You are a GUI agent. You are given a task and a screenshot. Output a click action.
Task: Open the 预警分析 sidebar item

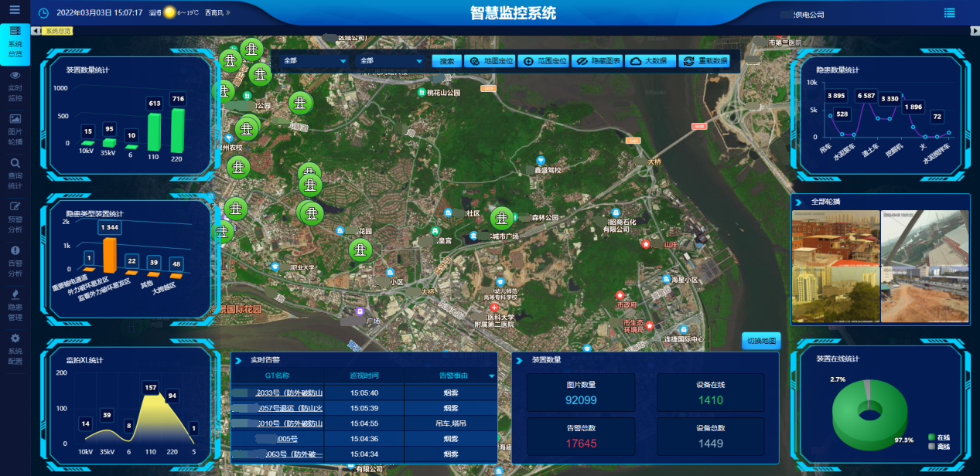(x=15, y=217)
